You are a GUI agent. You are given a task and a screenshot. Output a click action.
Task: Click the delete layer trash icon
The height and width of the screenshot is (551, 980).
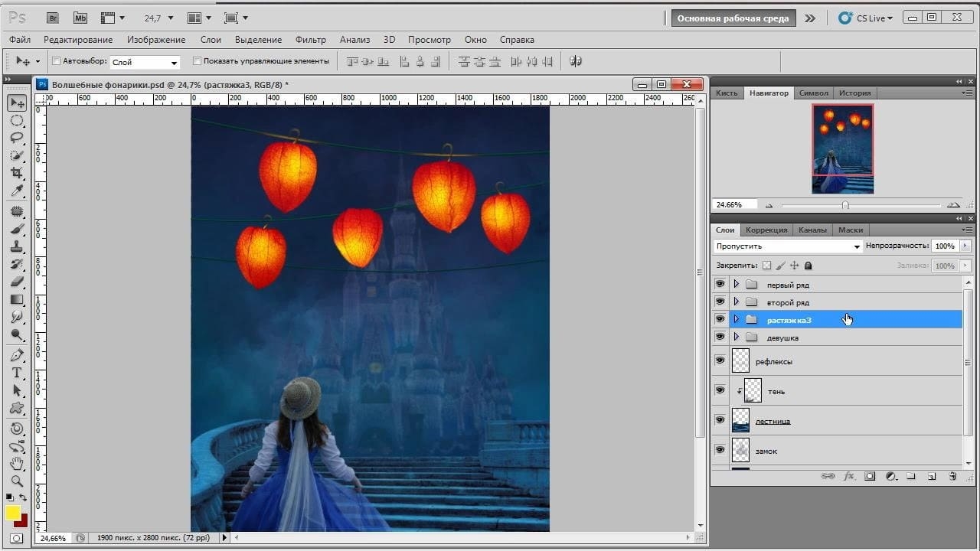coord(952,476)
